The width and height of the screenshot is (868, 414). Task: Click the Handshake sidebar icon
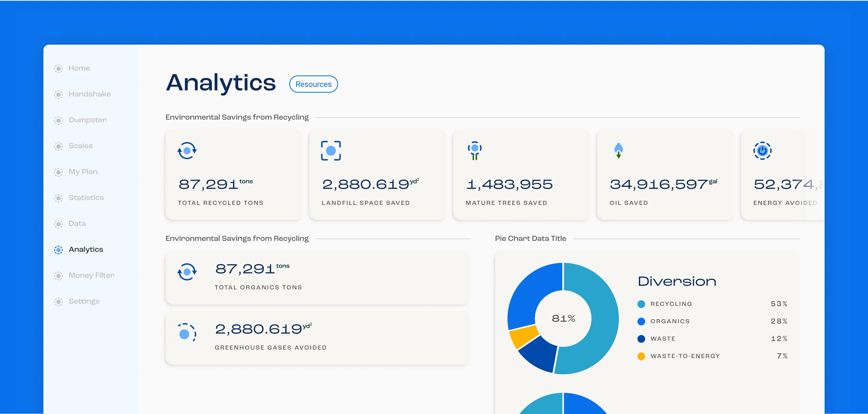tap(58, 94)
